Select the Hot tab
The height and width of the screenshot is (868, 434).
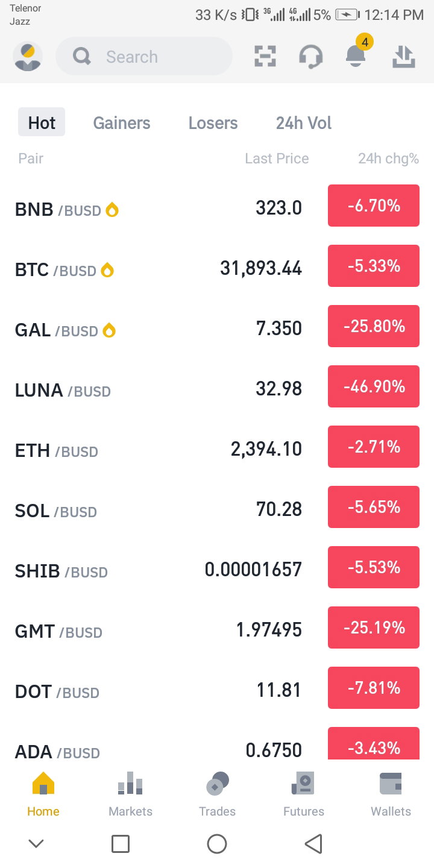42,123
